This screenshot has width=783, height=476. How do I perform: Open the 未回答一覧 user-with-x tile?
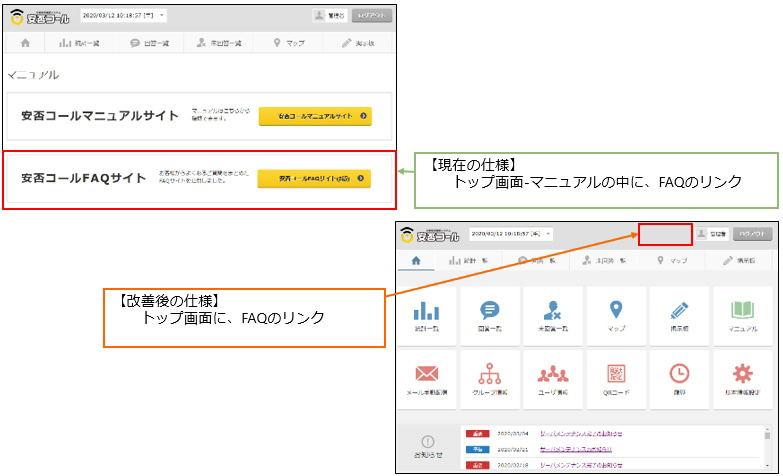click(553, 316)
